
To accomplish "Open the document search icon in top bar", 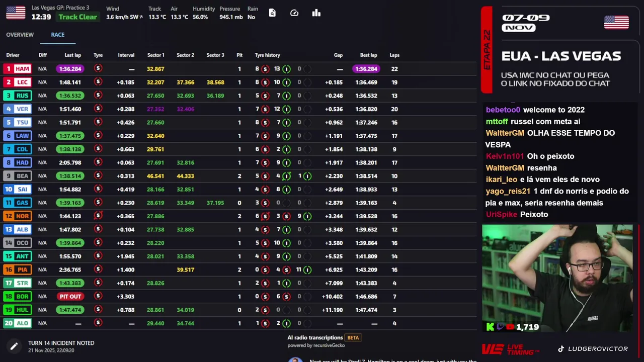I will coord(272,13).
